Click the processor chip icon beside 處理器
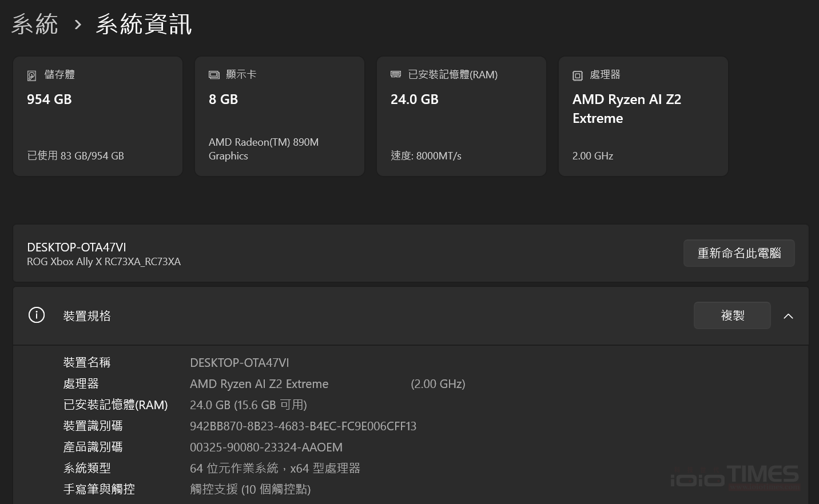 (578, 75)
